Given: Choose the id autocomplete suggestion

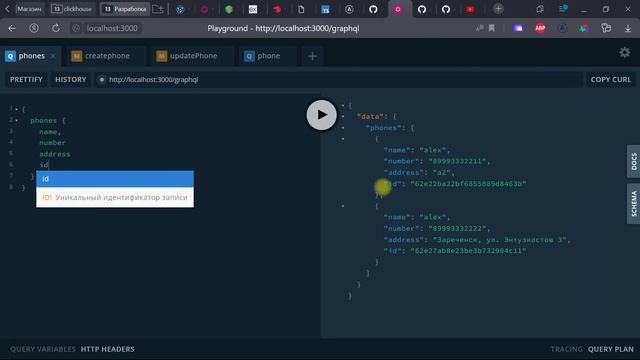Looking at the screenshot, I should (115, 179).
